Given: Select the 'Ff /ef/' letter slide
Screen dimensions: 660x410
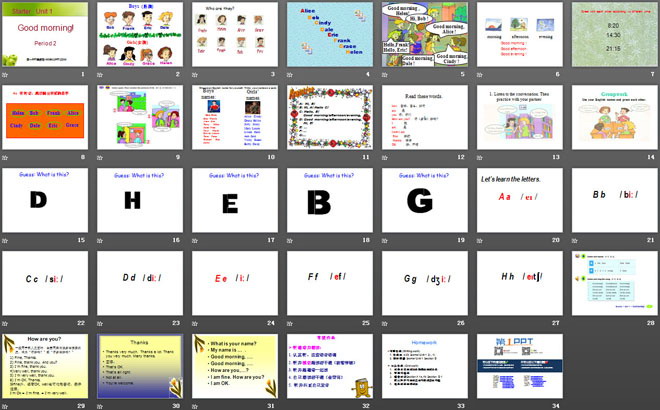Looking at the screenshot, I should pyautogui.click(x=330, y=283).
